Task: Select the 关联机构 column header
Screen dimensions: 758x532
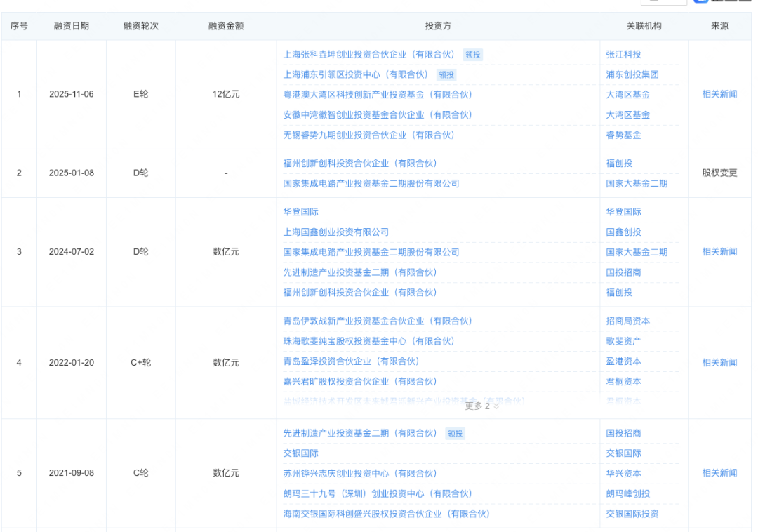Action: (x=644, y=26)
